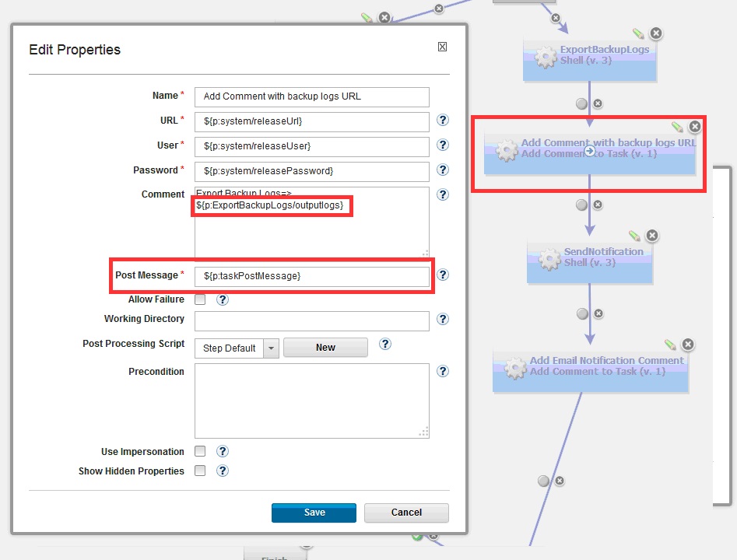The width and height of the screenshot is (737, 560).
Task: Click the help icon beside Password field
Action: (x=443, y=170)
